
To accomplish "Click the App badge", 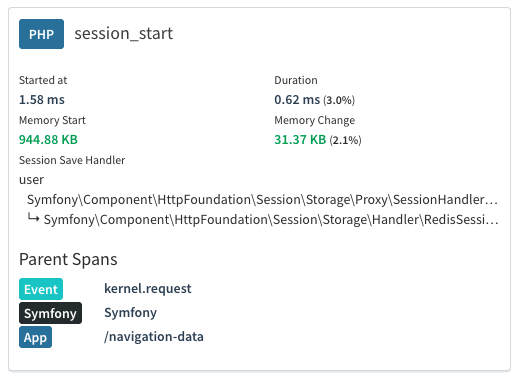I will click(x=35, y=337).
